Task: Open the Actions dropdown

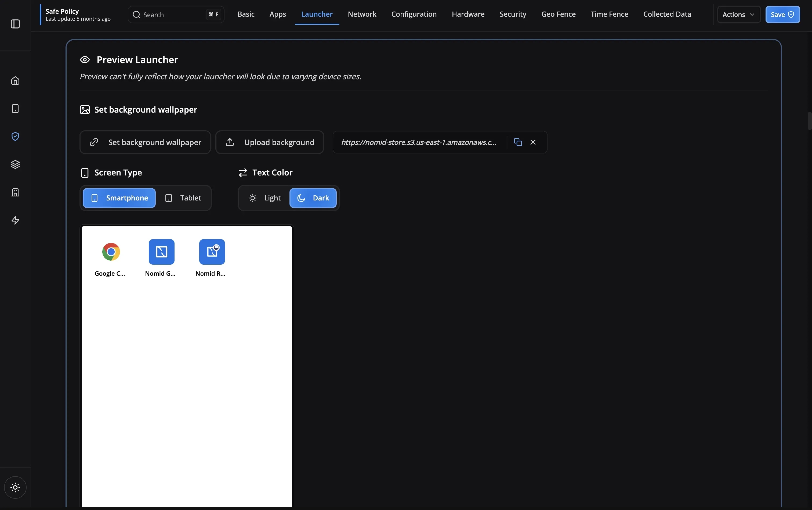Action: click(738, 14)
